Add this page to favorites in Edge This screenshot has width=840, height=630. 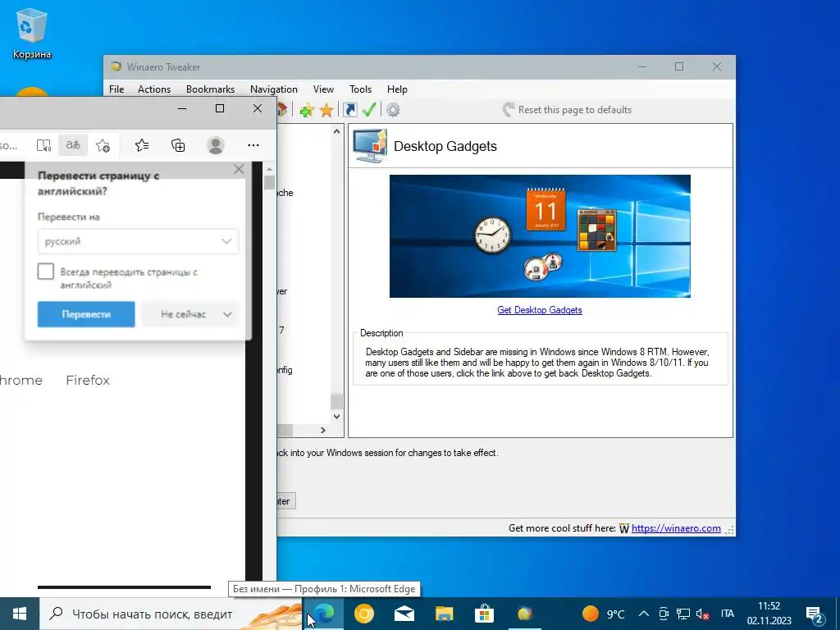click(103, 145)
